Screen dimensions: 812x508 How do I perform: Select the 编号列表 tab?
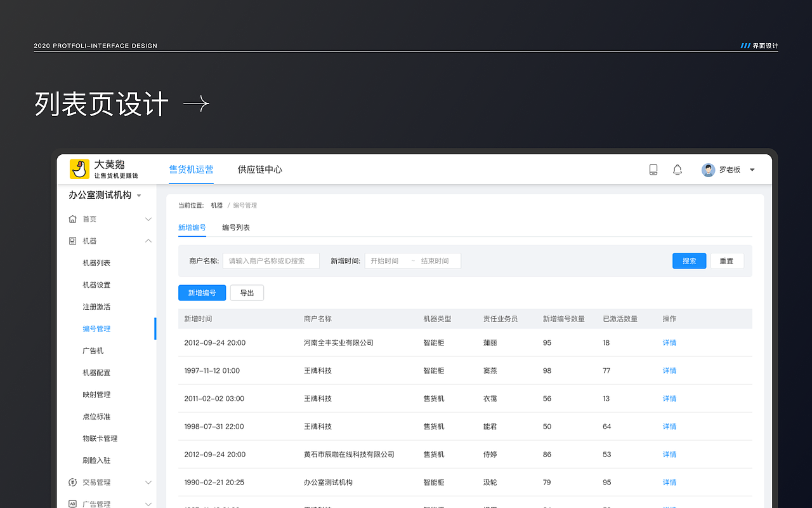coord(236,227)
